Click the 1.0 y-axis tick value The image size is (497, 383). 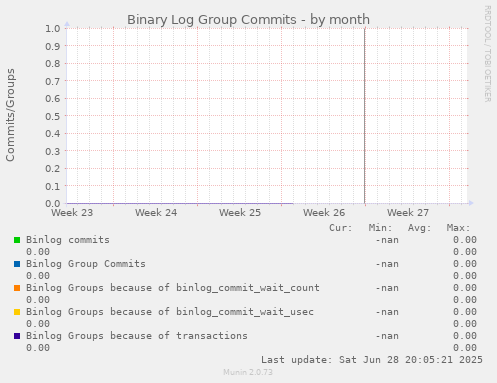coord(53,28)
